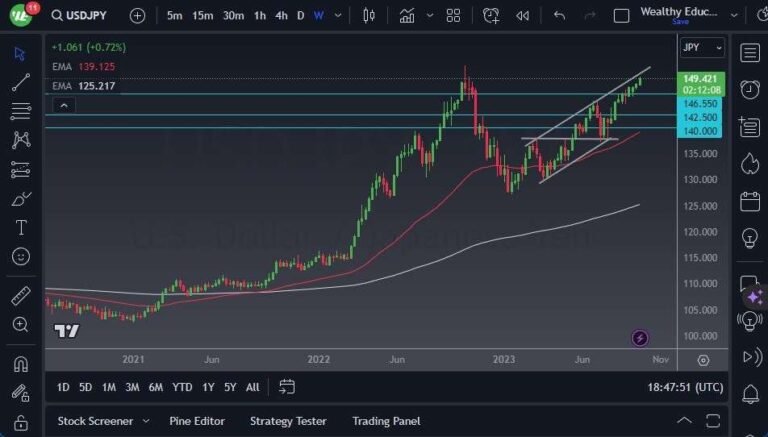This screenshot has width=768, height=437.
Task: Select the Text annotation tool
Action: point(21,227)
